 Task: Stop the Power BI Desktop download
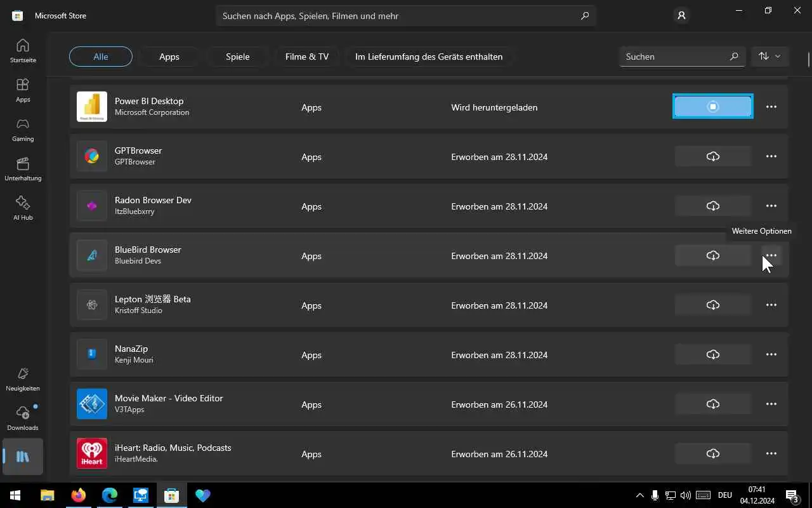tap(713, 107)
